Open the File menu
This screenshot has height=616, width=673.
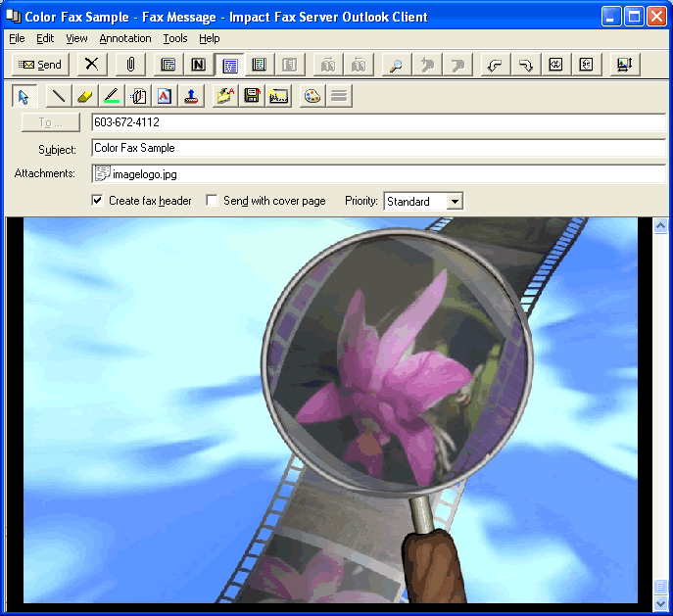17,38
